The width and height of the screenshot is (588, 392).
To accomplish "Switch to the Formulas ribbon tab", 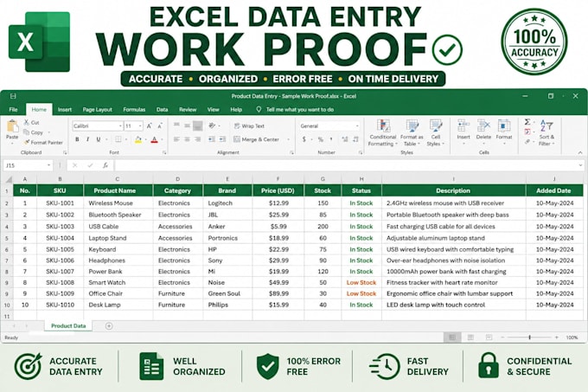I will click(x=134, y=110).
